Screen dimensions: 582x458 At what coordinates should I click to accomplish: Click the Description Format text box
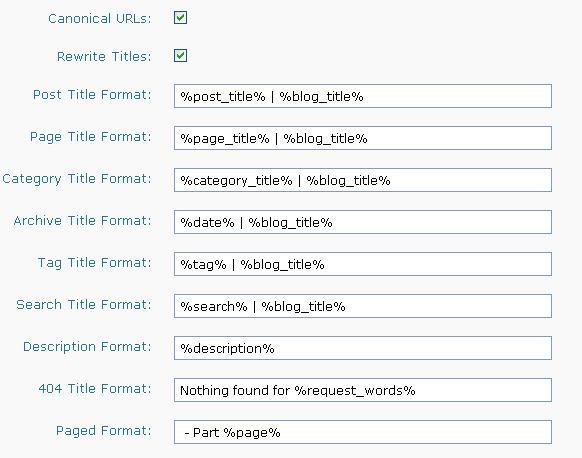(363, 348)
